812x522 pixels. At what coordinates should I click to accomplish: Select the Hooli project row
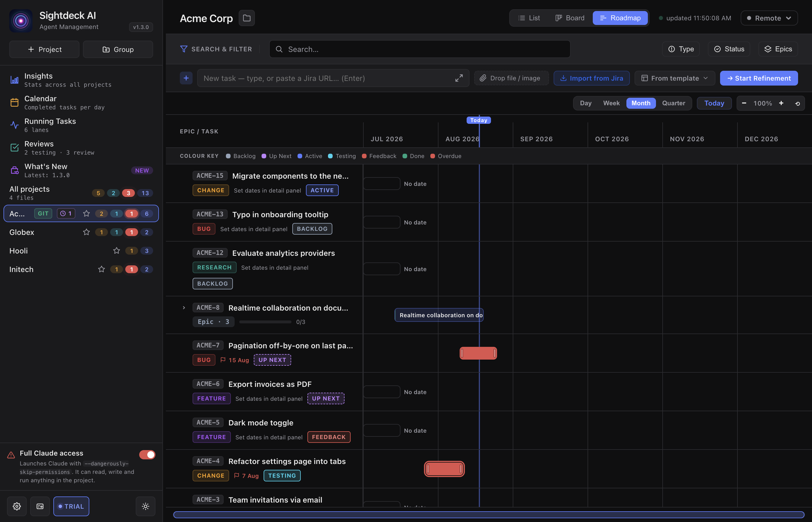pos(81,251)
